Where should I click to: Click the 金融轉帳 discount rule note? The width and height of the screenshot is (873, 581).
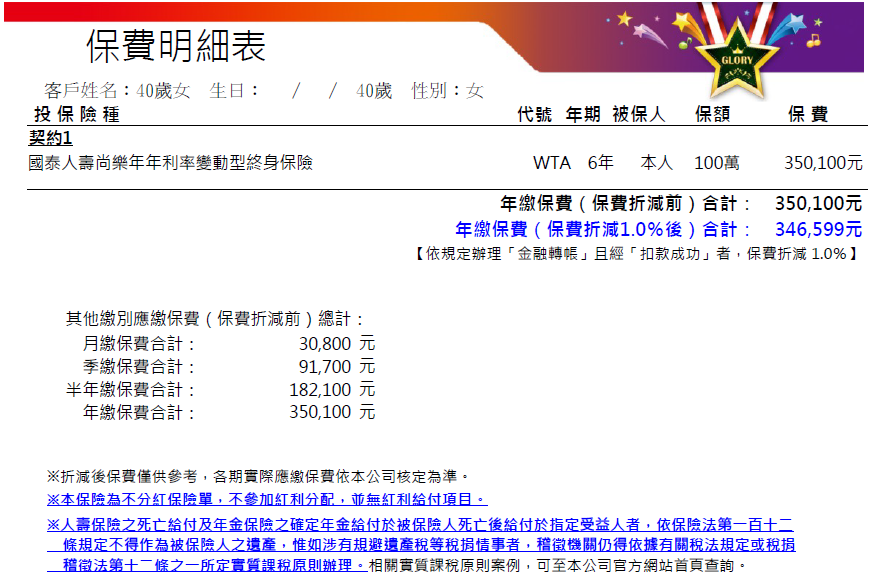(x=637, y=254)
